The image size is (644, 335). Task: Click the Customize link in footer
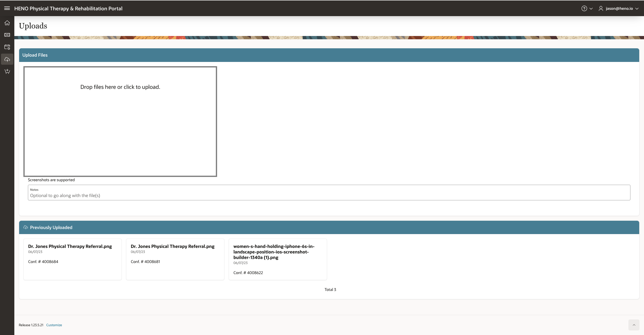click(54, 325)
